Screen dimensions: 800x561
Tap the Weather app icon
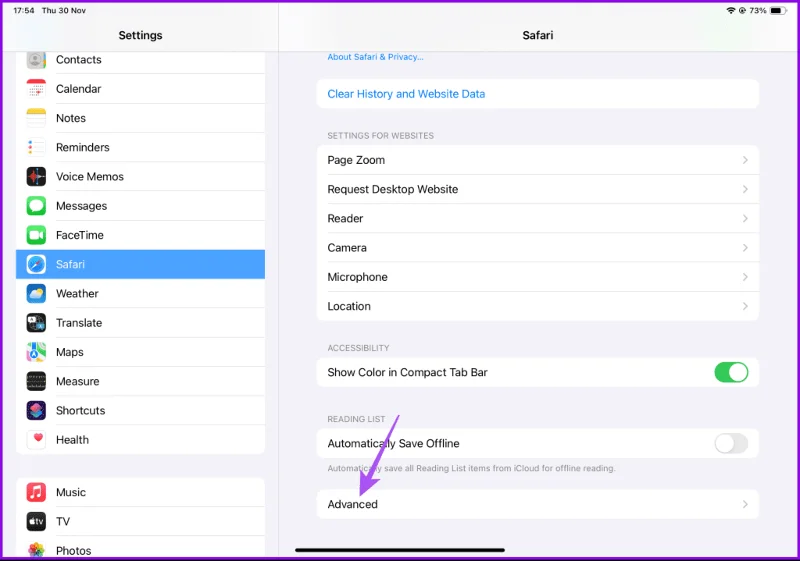(36, 294)
